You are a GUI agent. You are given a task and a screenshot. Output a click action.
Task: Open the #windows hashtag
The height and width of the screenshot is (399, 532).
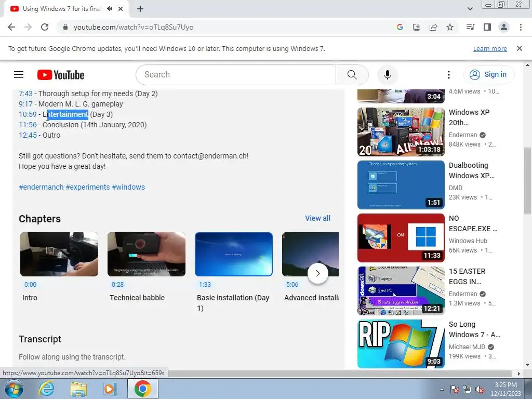click(x=128, y=187)
